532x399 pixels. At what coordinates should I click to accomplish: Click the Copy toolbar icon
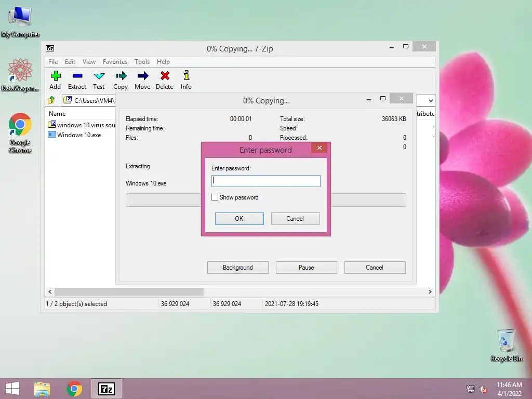[x=121, y=76]
